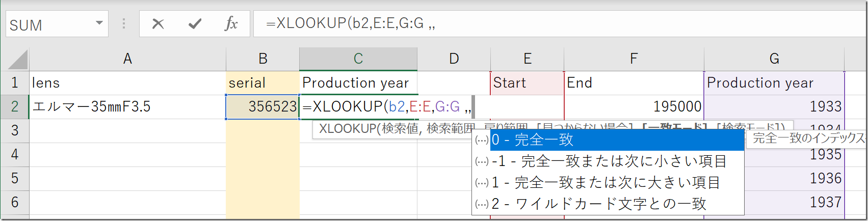This screenshot has width=868, height=221.
Task: Select column F header
Action: 634,59
